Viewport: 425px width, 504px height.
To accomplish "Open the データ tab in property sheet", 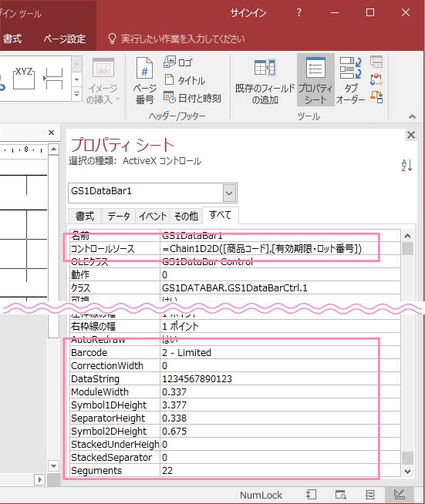I will click(118, 216).
